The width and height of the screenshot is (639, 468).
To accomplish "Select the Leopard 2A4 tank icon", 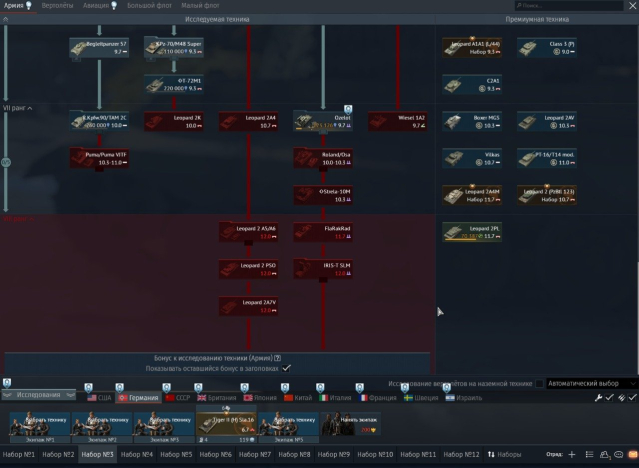I will click(x=249, y=121).
